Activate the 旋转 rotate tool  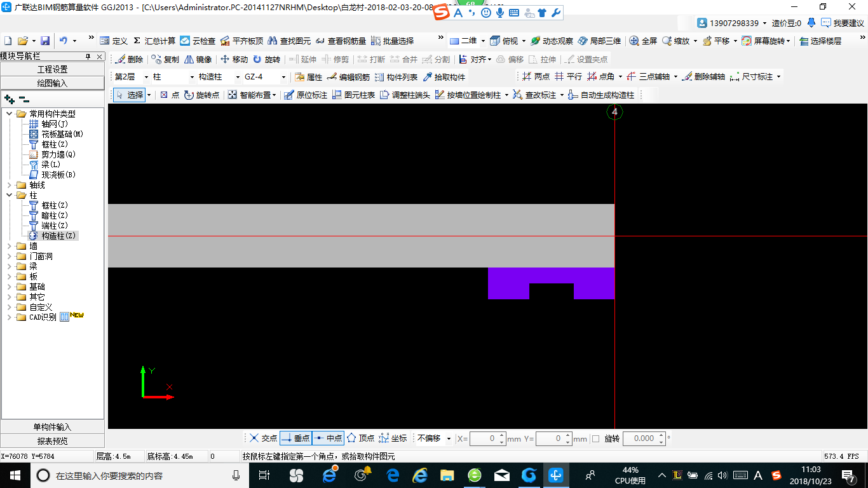pyautogui.click(x=266, y=59)
